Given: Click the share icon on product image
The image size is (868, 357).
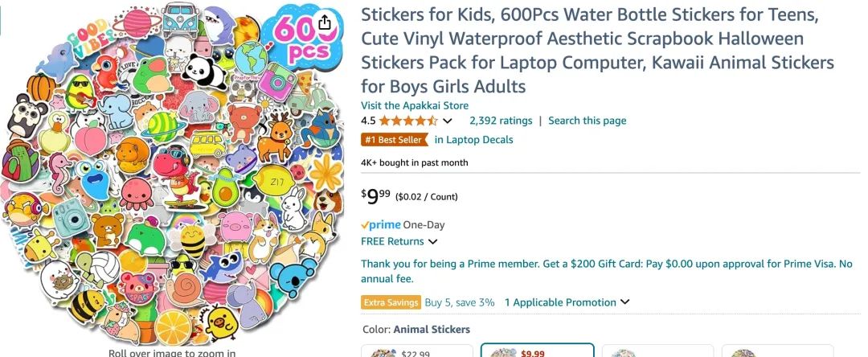Looking at the screenshot, I should click(324, 22).
